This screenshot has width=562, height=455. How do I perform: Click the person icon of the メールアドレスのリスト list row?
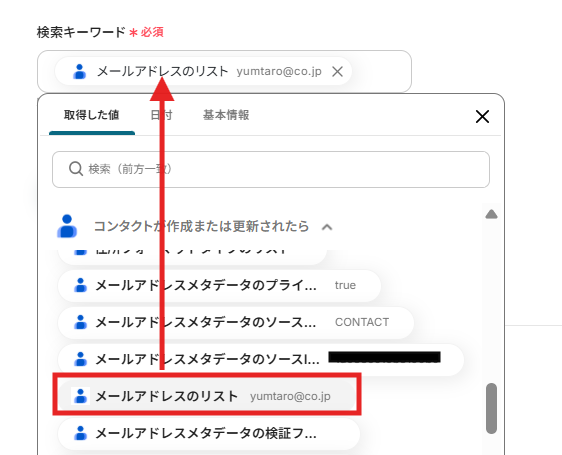pyautogui.click(x=80, y=396)
